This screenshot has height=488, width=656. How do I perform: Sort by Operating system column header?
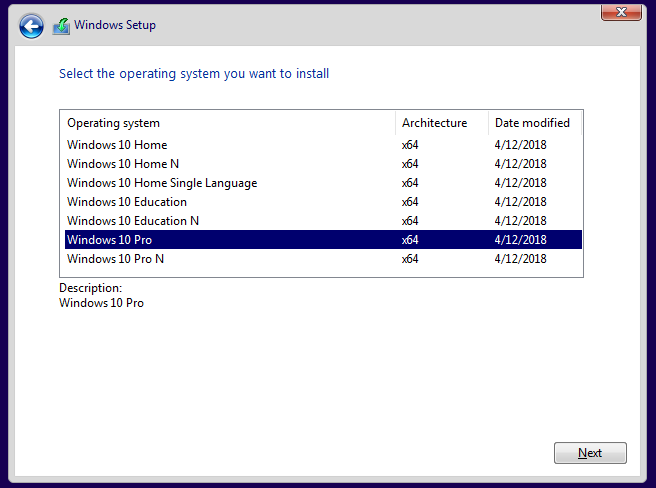click(x=228, y=123)
